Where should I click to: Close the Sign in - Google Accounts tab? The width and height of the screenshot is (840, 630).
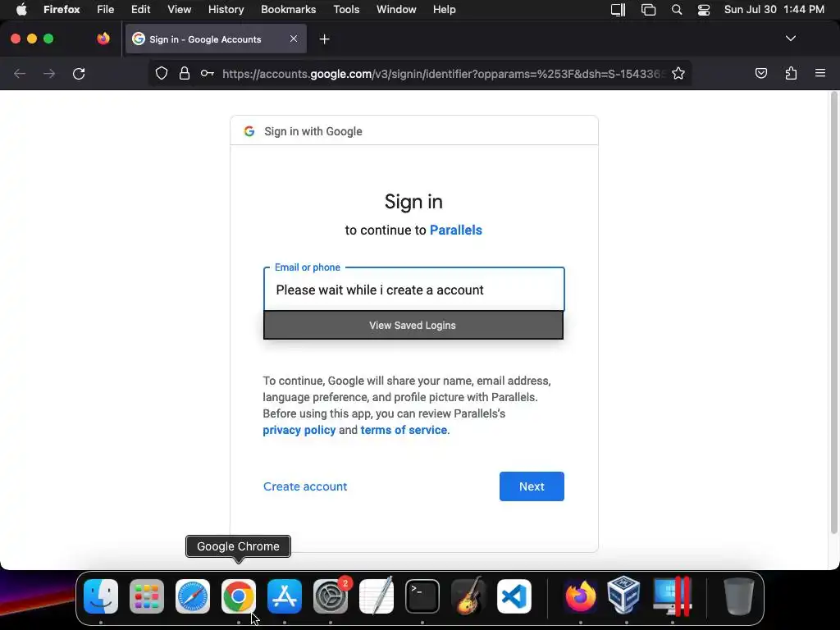tap(294, 39)
